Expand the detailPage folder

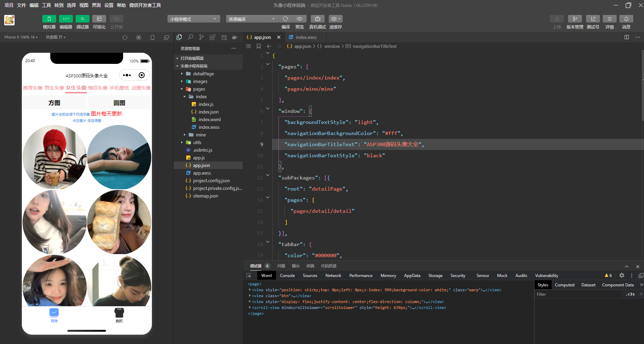(203, 74)
